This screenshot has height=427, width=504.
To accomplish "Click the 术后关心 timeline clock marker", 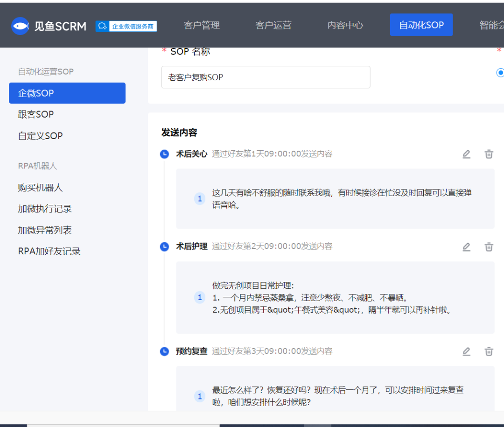I will (164, 154).
